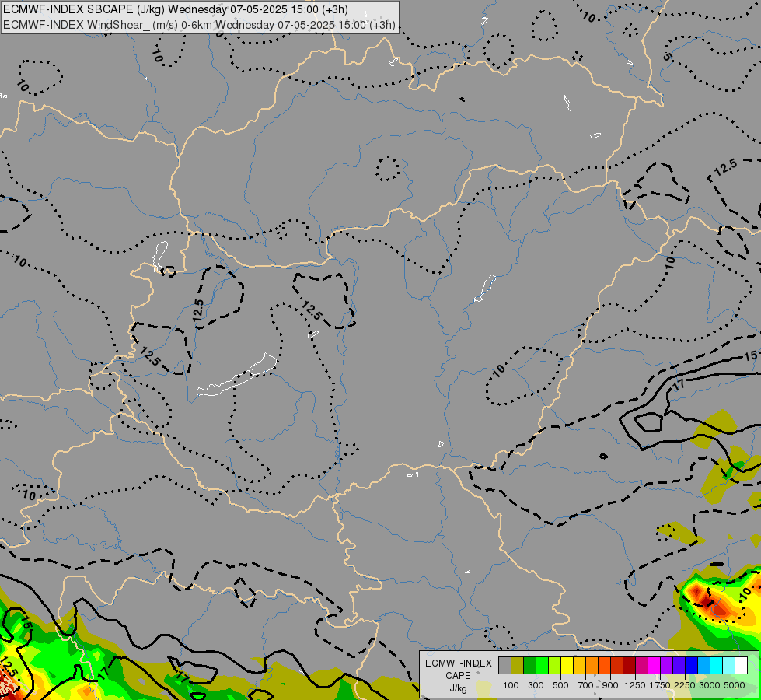The image size is (761, 700).
Task: Select the white swatch ending the legend
Action: 742,665
